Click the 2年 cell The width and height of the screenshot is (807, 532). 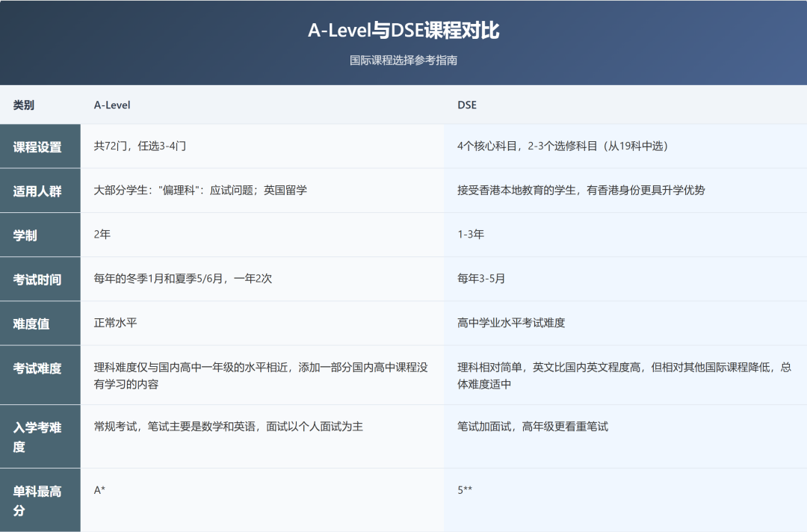click(x=262, y=235)
